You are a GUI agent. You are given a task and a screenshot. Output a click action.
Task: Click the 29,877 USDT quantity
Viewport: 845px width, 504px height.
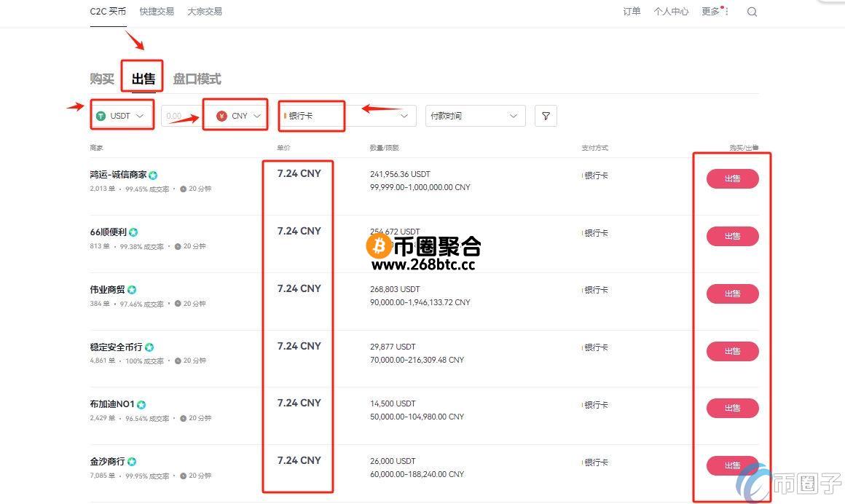[393, 347]
